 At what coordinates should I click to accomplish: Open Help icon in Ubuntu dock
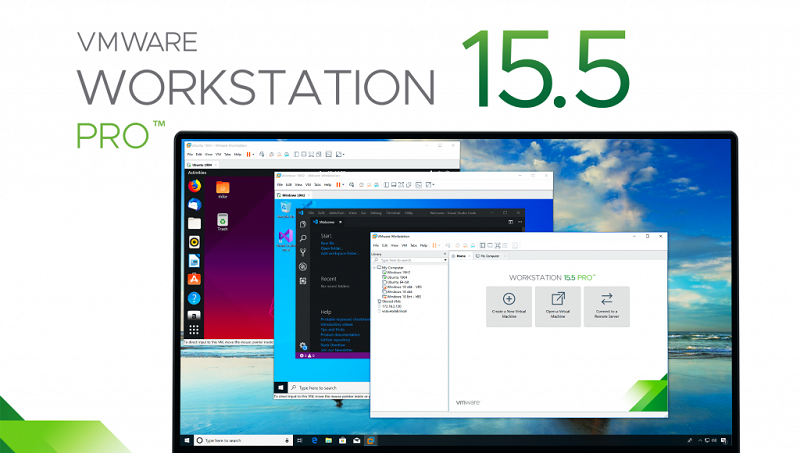click(x=194, y=298)
